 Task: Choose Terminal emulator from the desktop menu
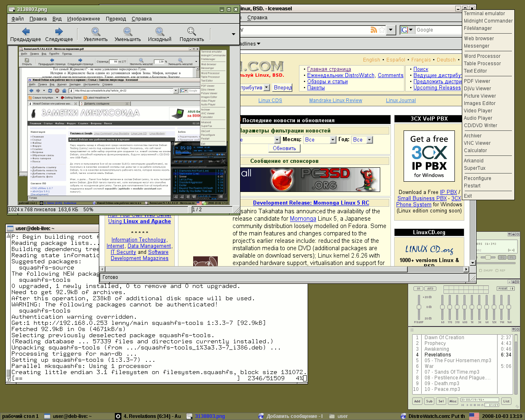coord(484,14)
